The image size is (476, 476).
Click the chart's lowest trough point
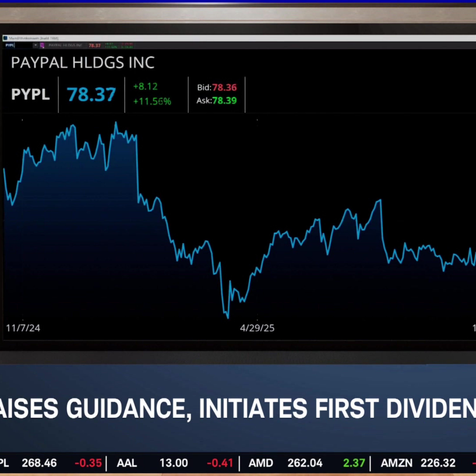pos(228,318)
